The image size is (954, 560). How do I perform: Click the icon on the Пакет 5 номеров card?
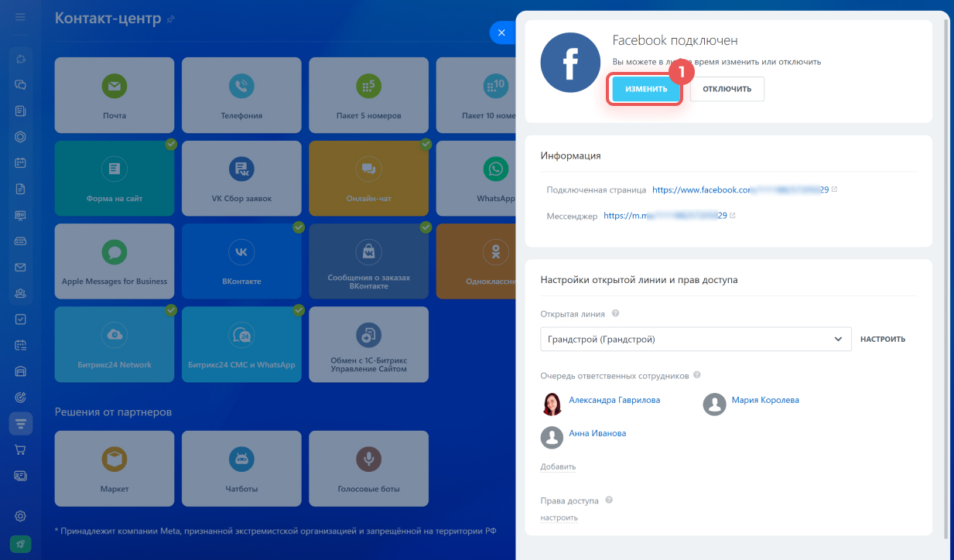(x=368, y=86)
